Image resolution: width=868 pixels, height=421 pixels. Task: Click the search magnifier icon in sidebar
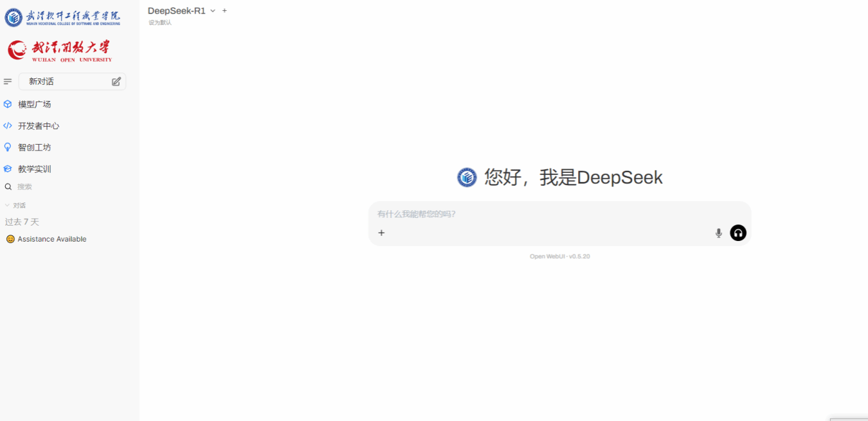(8, 187)
